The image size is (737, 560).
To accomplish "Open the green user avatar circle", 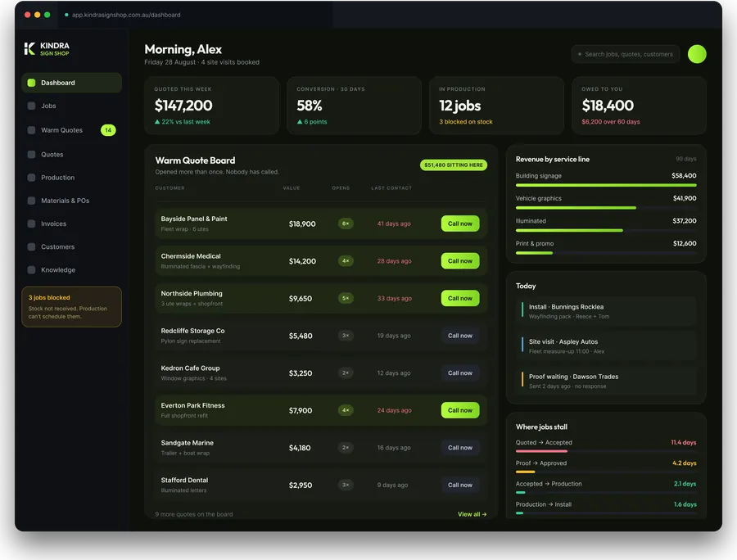I will coord(697,54).
